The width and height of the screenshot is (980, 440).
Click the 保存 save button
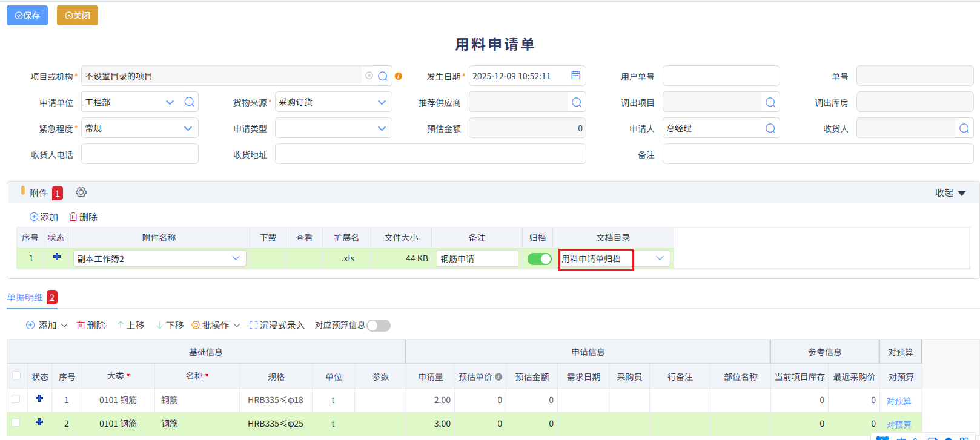coord(27,16)
